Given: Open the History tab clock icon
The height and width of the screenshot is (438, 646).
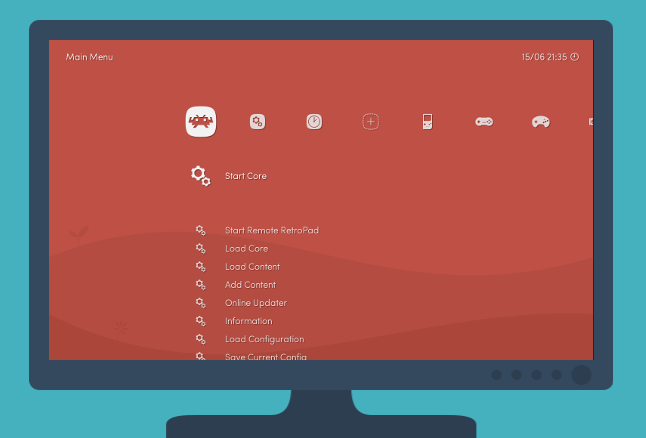Looking at the screenshot, I should click(x=314, y=122).
